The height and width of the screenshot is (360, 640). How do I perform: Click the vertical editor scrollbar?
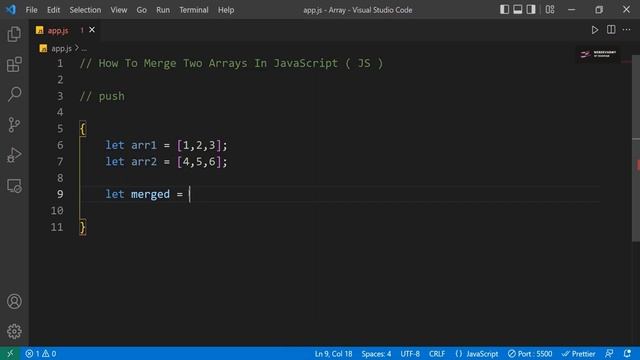coord(636,149)
